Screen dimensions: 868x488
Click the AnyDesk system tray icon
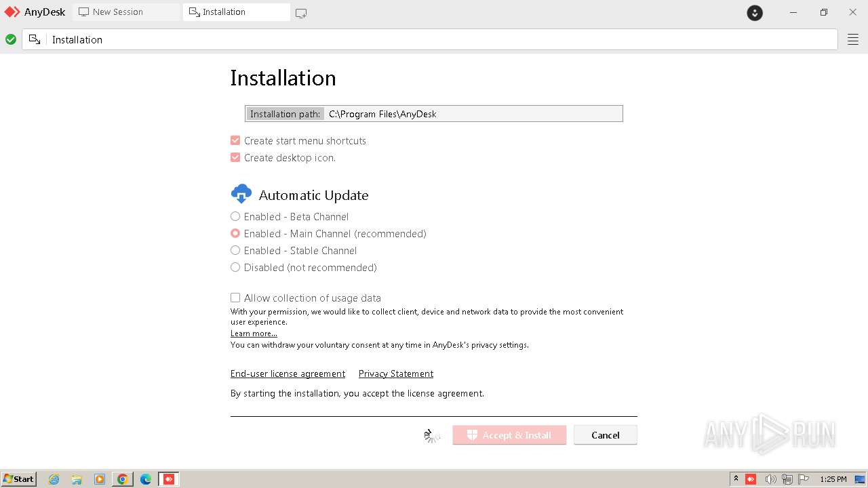click(x=751, y=479)
